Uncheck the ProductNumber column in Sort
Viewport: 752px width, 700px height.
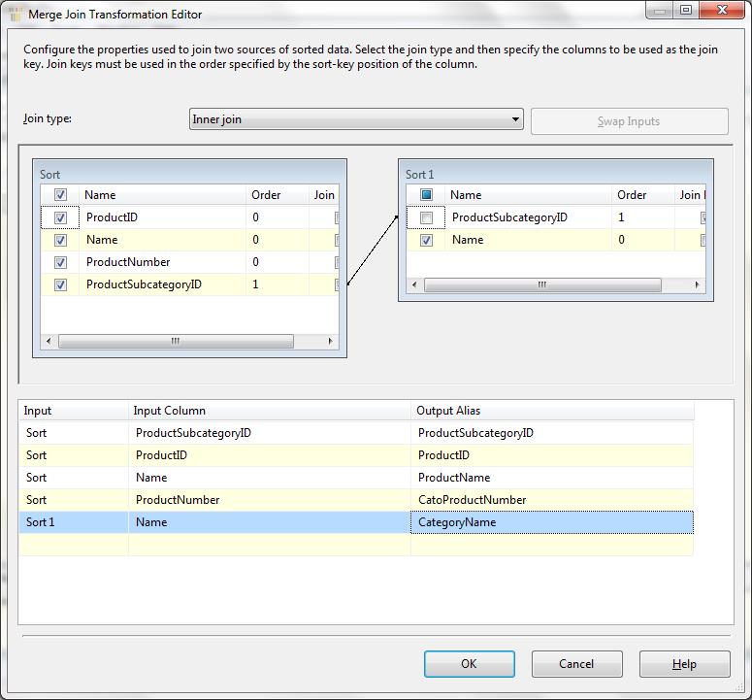click(x=60, y=263)
